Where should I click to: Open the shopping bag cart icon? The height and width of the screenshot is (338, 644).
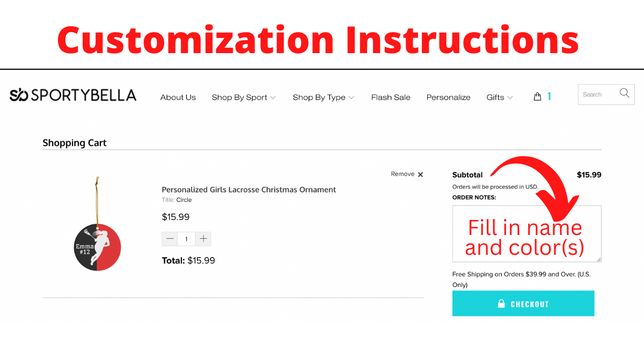[537, 97]
